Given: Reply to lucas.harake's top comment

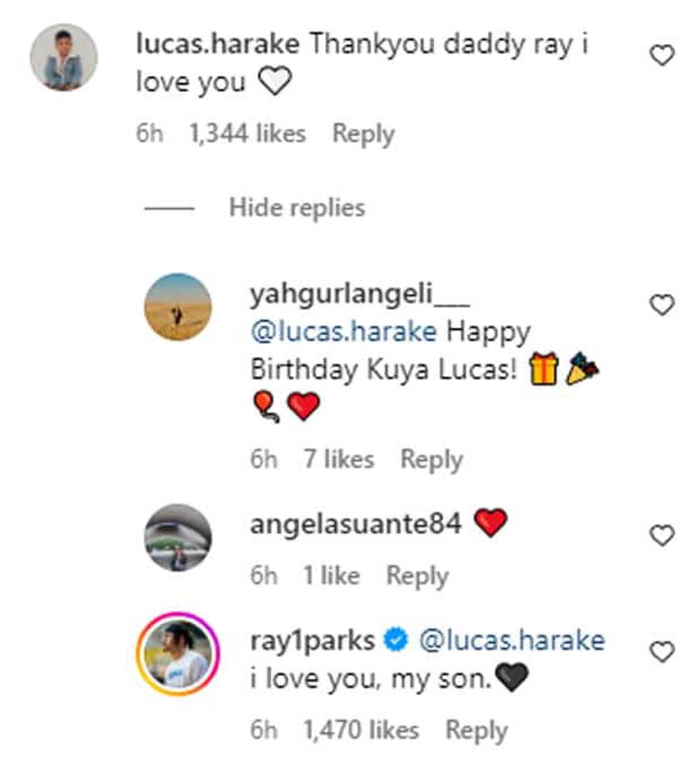Looking at the screenshot, I should pyautogui.click(x=363, y=134).
